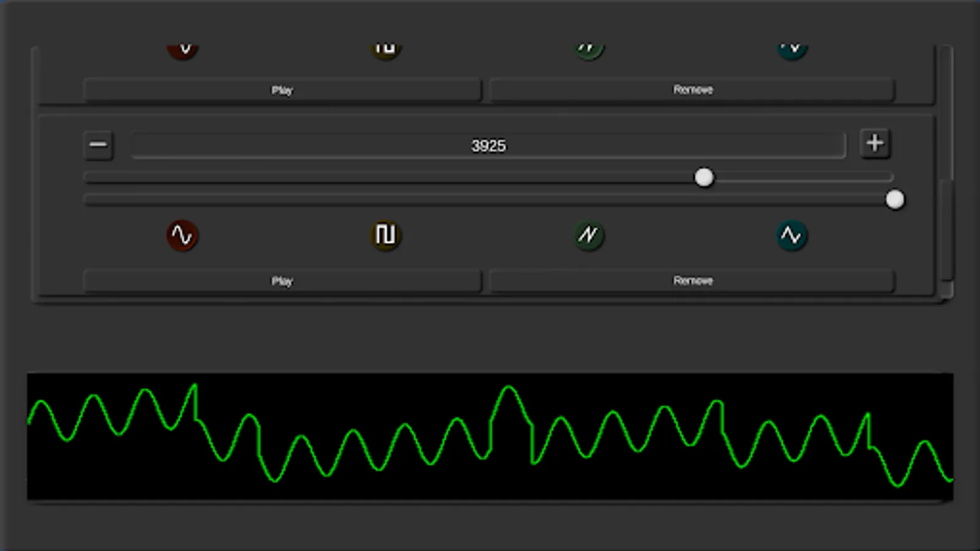Remove the lower tone generator
Screen dimensions: 980x551
click(x=692, y=280)
